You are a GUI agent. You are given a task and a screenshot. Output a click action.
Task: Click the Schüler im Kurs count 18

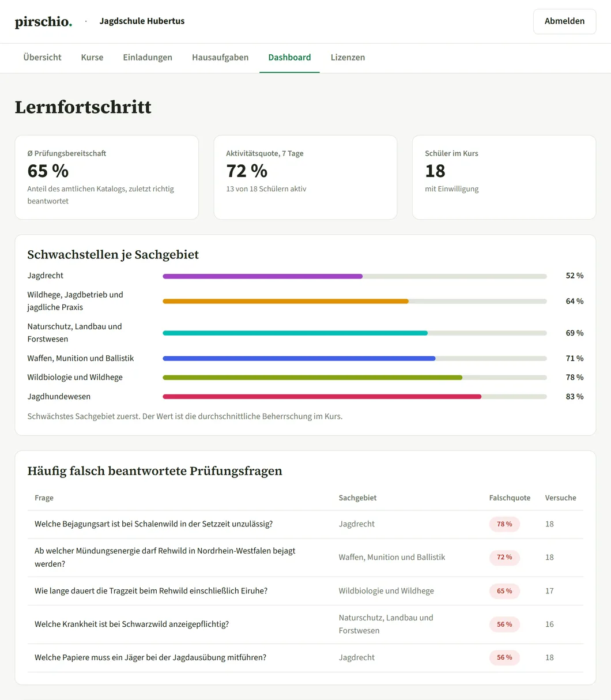(435, 171)
